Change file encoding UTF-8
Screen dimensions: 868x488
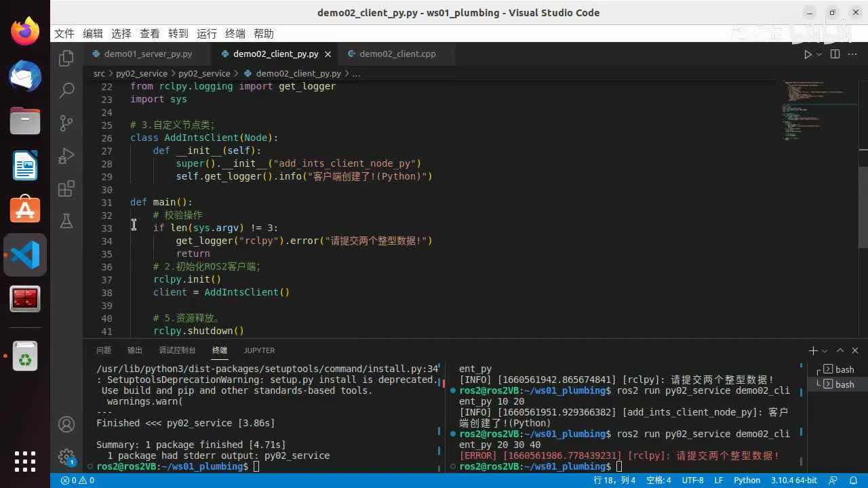(692, 481)
